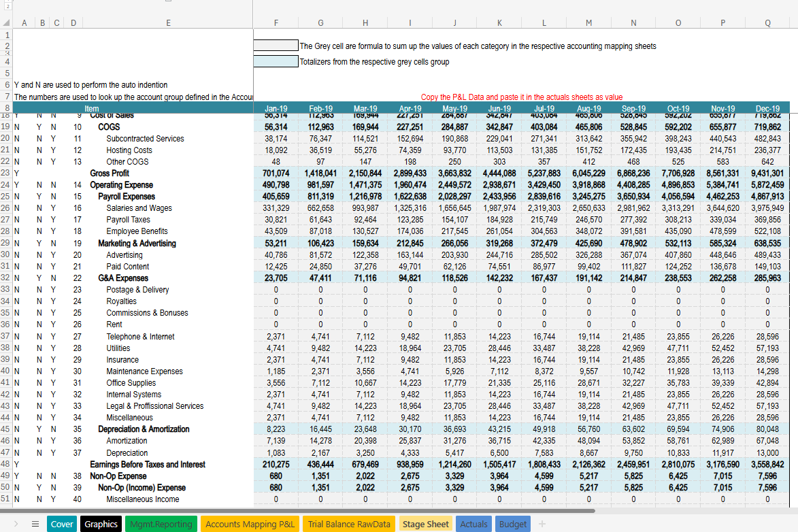Click the light blue legend cell in row 4
798x532 pixels.
(276, 62)
